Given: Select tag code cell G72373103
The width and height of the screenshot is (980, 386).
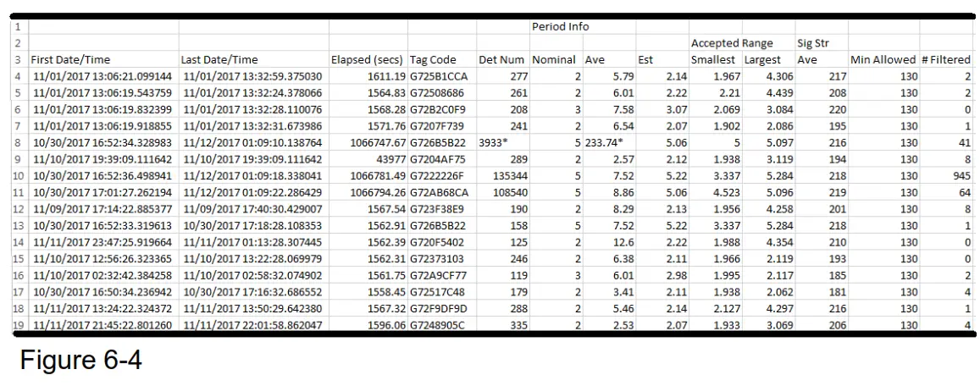Looking at the screenshot, I should pyautogui.click(x=442, y=258).
